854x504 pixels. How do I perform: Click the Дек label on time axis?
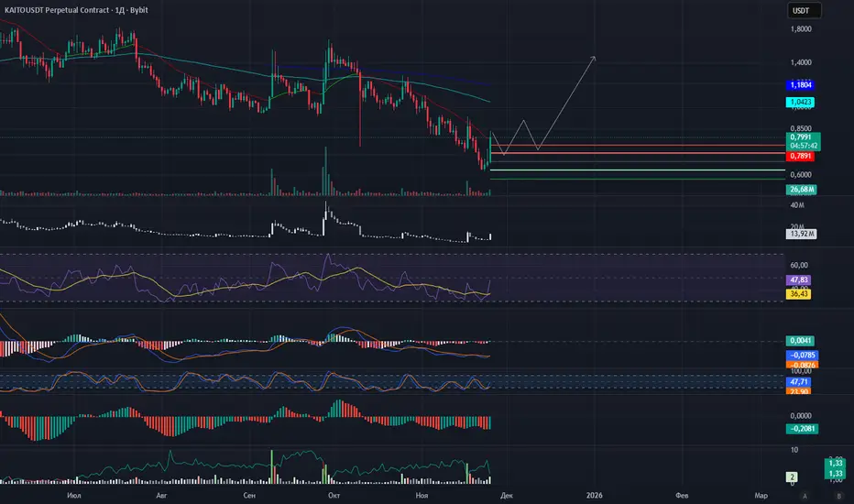coord(507,495)
